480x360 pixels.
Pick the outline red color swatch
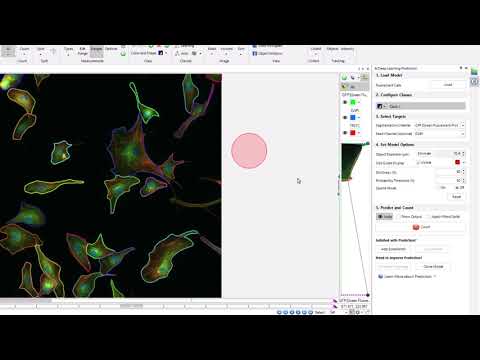pyautogui.click(x=457, y=162)
